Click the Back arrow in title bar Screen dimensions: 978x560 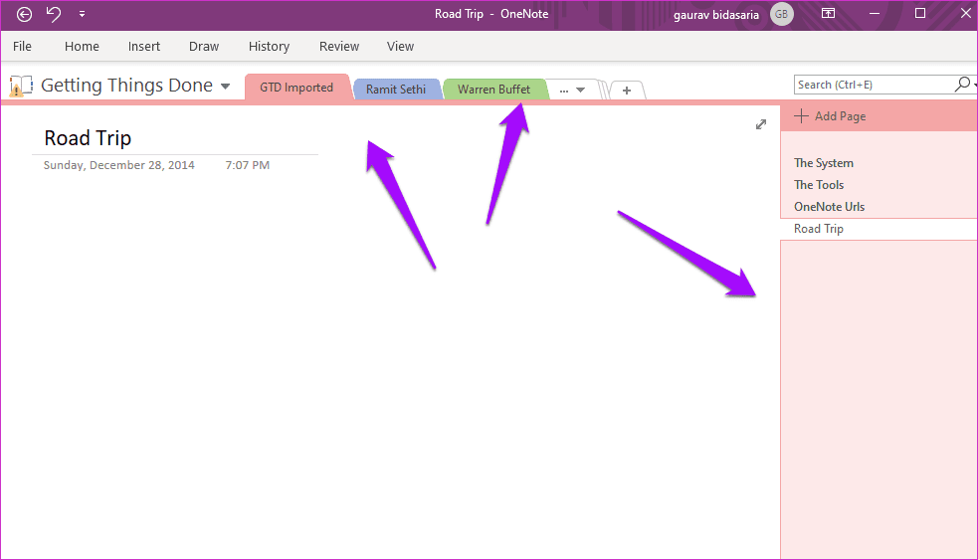tap(24, 14)
